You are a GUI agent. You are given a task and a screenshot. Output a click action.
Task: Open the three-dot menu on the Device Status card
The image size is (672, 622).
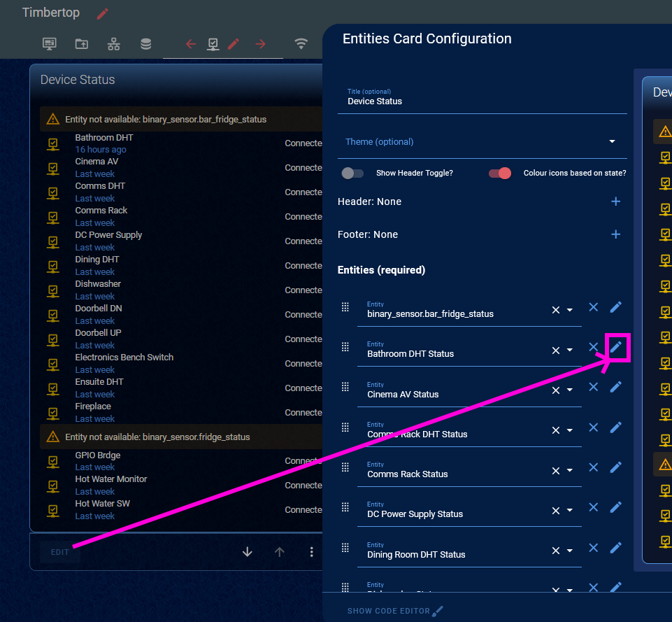click(x=311, y=551)
